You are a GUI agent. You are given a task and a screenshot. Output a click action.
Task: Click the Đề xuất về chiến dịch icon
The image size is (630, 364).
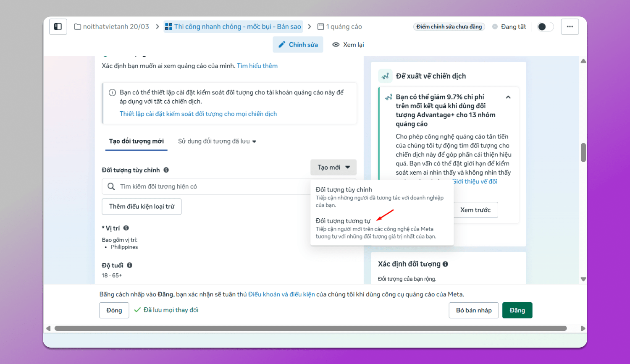(x=385, y=76)
